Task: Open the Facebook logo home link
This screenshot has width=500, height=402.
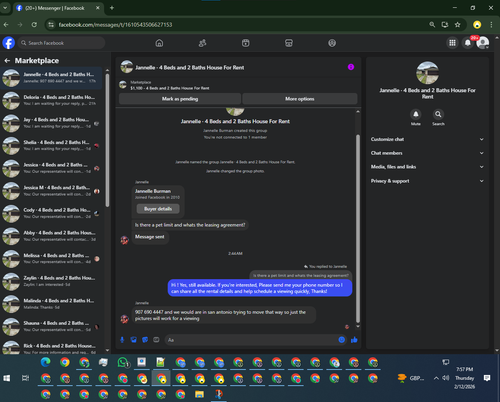Action: click(x=9, y=43)
